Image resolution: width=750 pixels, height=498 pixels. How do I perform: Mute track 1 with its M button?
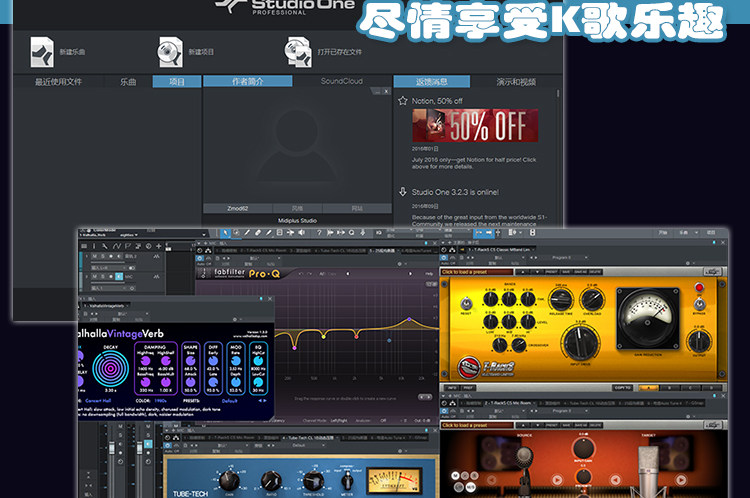tap(94, 256)
